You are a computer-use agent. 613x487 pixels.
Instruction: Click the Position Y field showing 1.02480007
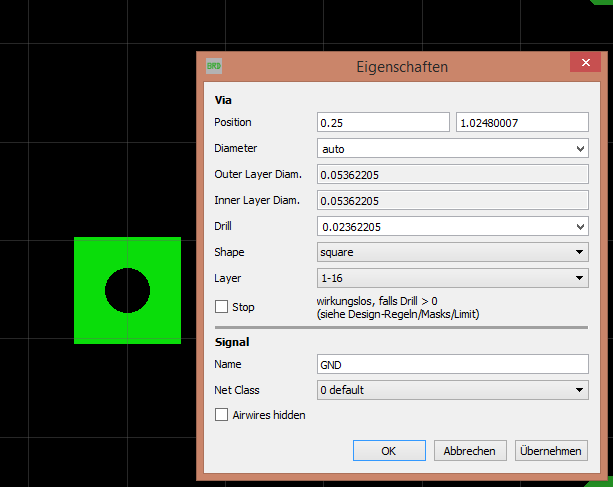(522, 123)
